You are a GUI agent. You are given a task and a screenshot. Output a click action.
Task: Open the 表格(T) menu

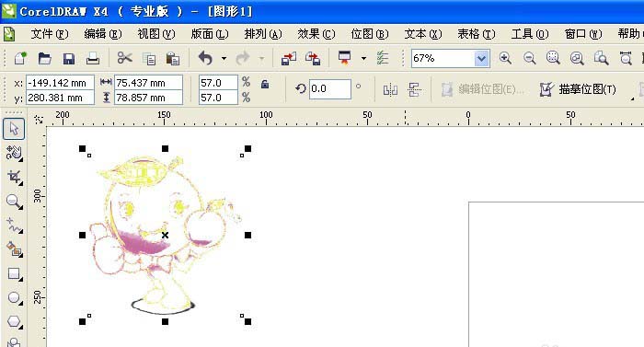(477, 34)
